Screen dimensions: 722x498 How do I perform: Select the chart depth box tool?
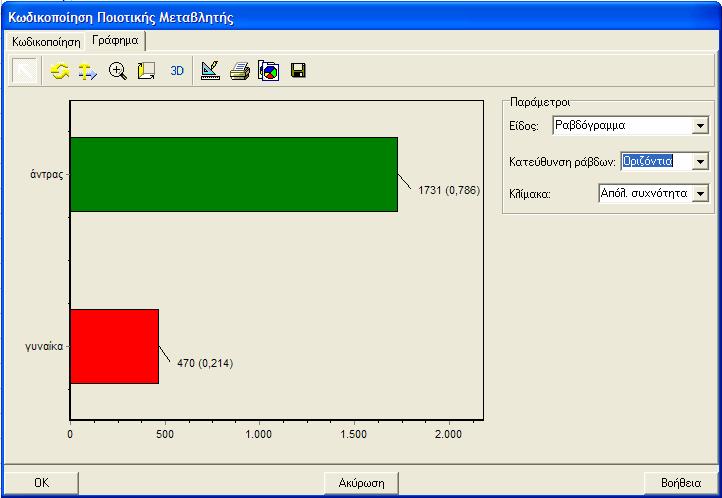coord(146,71)
